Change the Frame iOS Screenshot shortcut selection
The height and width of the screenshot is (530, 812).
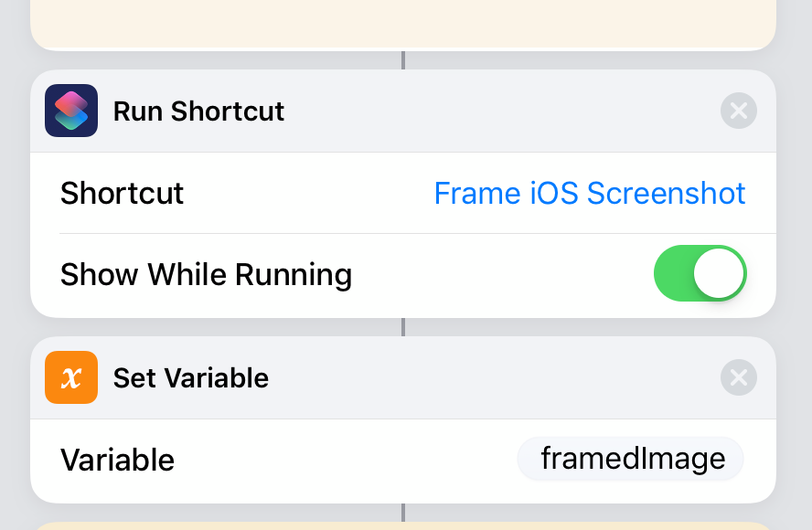tap(590, 194)
